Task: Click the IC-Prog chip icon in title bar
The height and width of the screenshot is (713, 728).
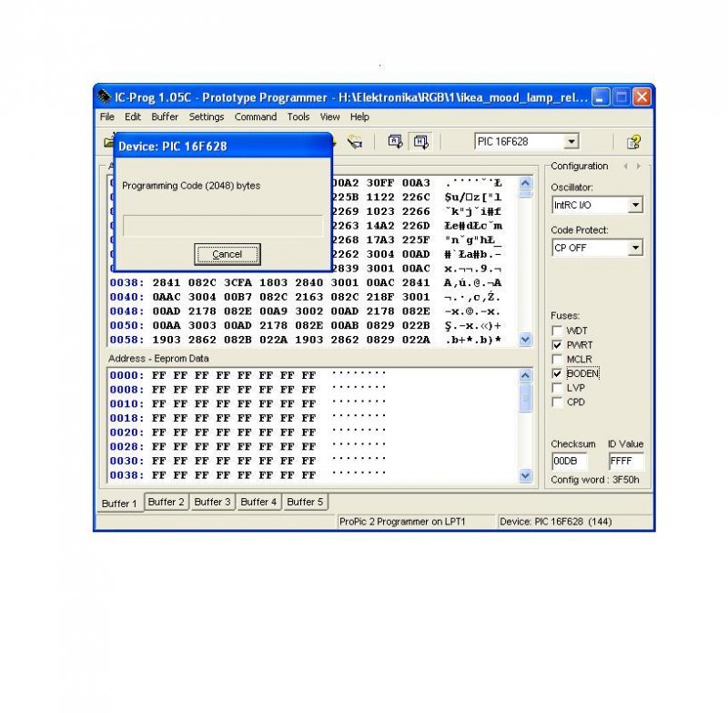Action: pos(104,97)
